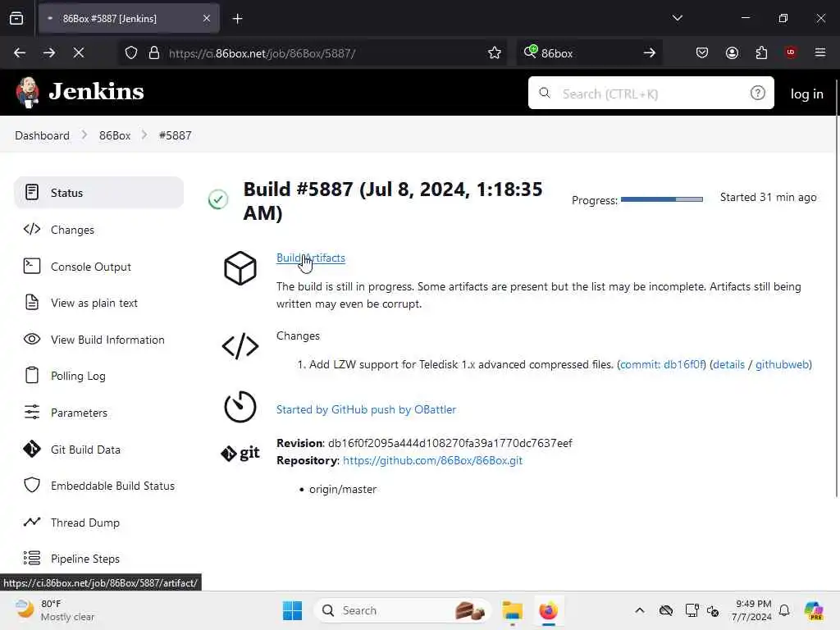Open Firefox View at tab bar left
Viewport: 840px width, 630px height.
[x=16, y=18]
